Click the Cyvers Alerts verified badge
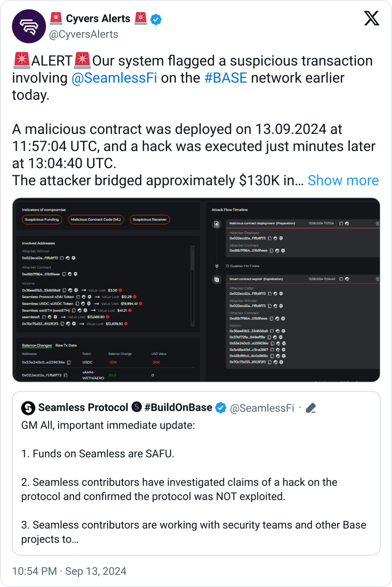This screenshot has width=392, height=587. point(156,19)
